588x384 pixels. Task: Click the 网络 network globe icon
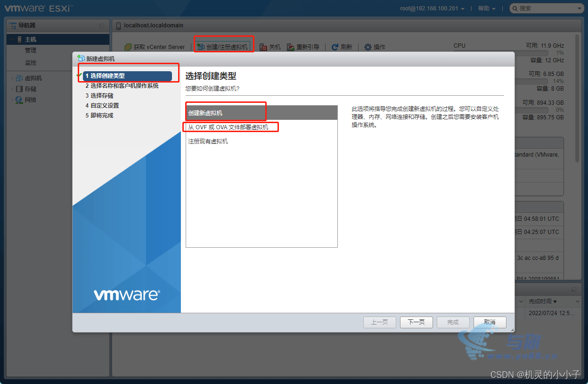click(x=19, y=100)
